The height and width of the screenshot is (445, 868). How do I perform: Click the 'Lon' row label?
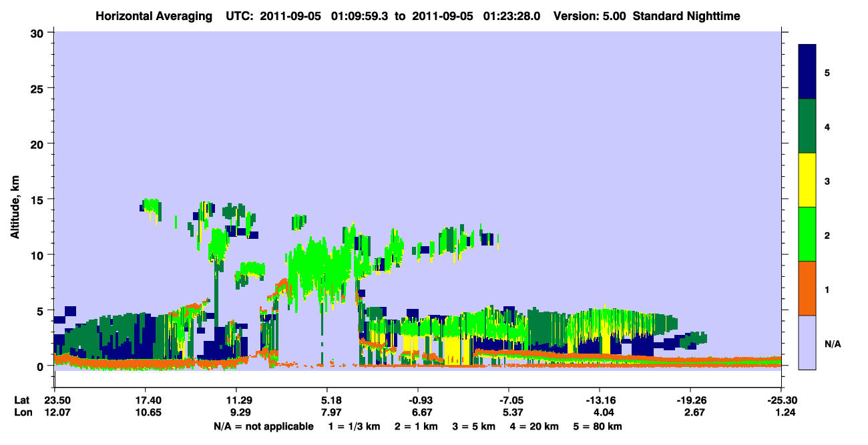coord(22,413)
